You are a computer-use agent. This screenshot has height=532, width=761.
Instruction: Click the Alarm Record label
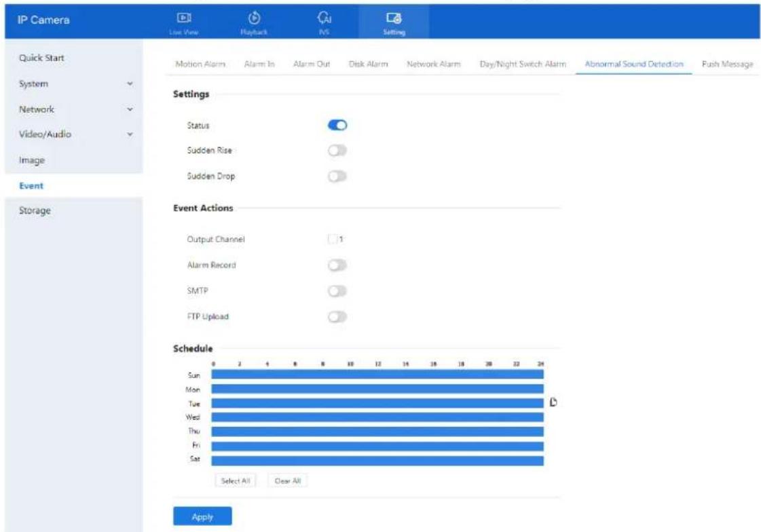(212, 265)
